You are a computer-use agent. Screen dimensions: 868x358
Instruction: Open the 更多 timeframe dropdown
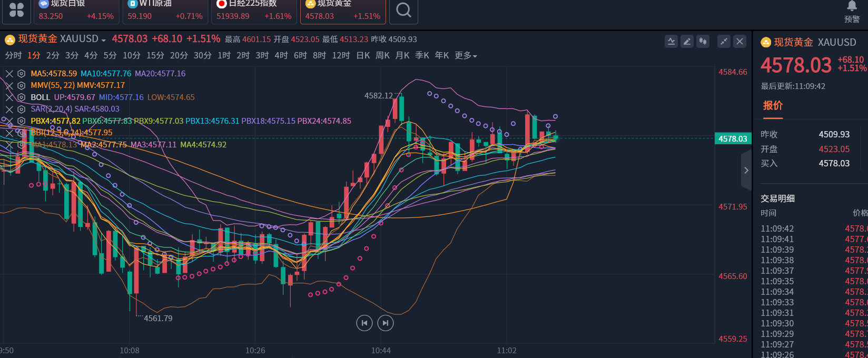[x=466, y=56]
